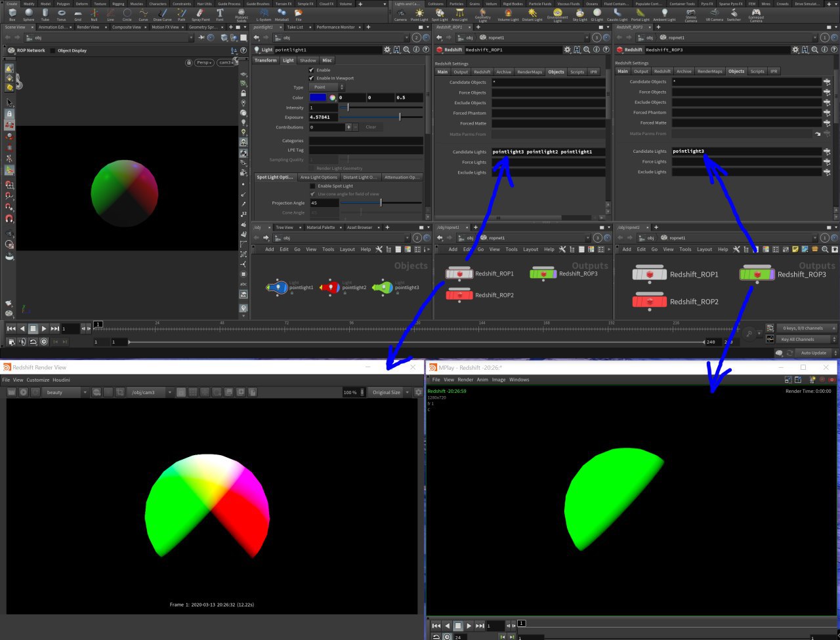The height and width of the screenshot is (640, 840).
Task: Add an Environment Light from shelf
Action: pyautogui.click(x=557, y=14)
